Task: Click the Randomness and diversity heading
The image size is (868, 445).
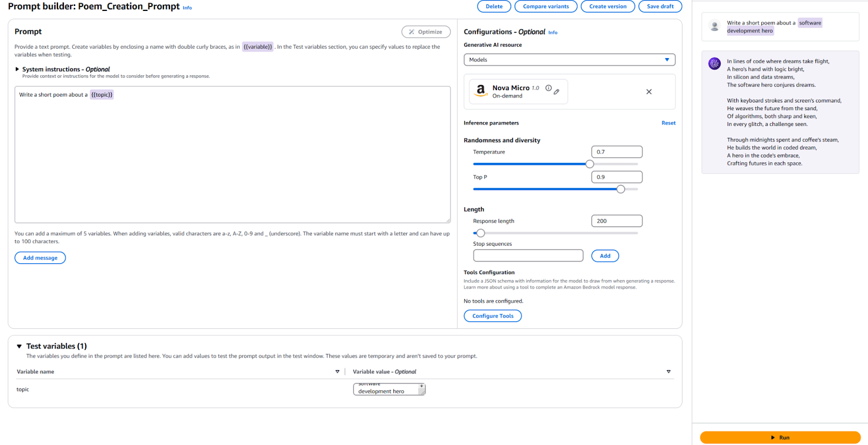Action: 502,141
